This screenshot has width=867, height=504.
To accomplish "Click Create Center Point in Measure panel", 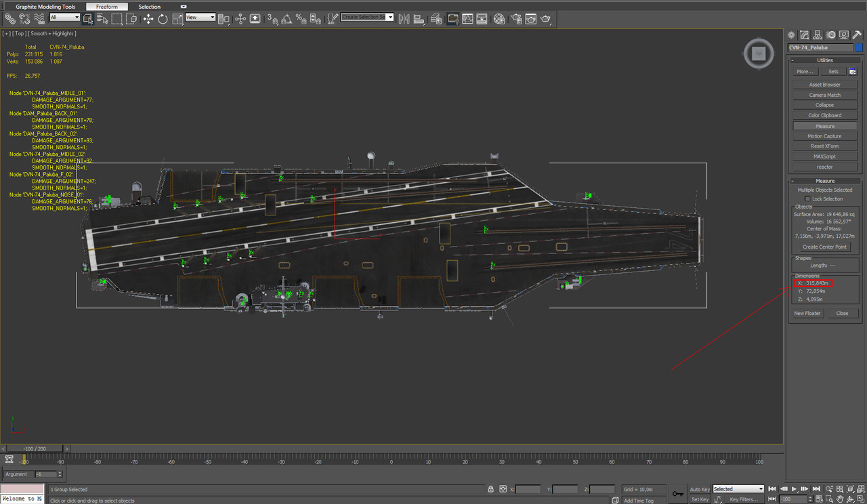I will [x=824, y=246].
